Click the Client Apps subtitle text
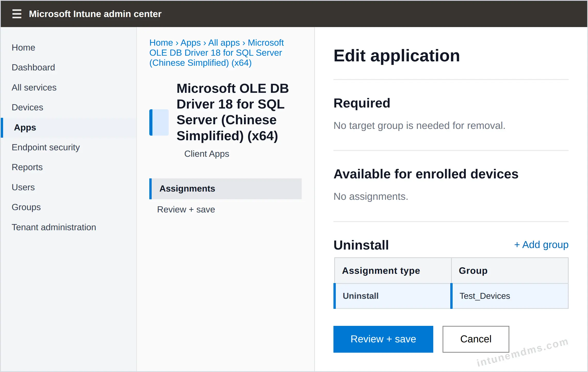This screenshot has height=372, width=588. tap(207, 154)
